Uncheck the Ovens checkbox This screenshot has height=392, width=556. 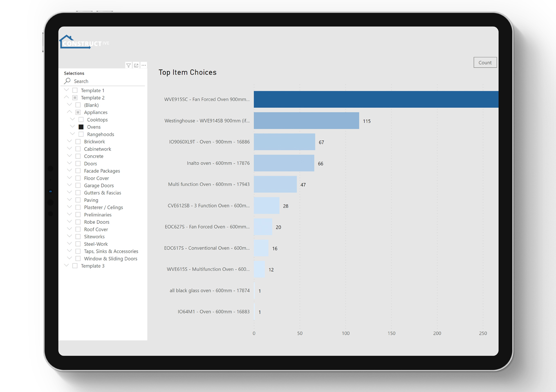pos(81,127)
